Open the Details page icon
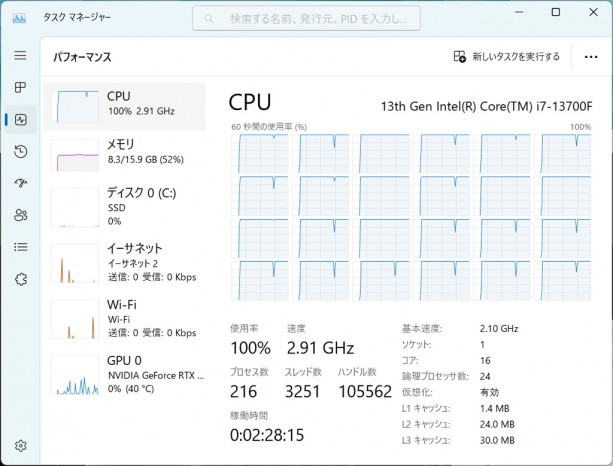The image size is (613, 466). click(x=20, y=247)
